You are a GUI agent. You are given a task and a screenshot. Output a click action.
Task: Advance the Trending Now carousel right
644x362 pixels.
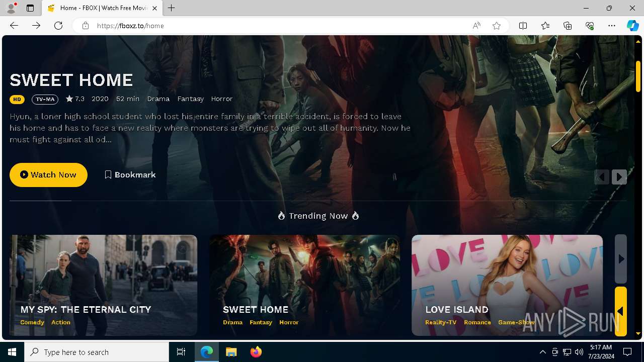click(x=621, y=259)
